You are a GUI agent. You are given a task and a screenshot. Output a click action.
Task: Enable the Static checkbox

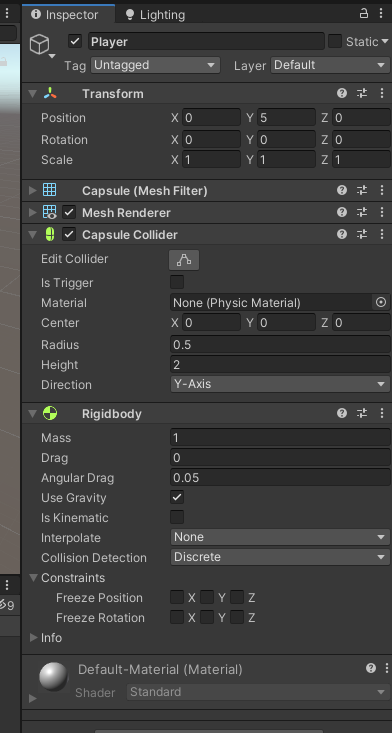[335, 42]
